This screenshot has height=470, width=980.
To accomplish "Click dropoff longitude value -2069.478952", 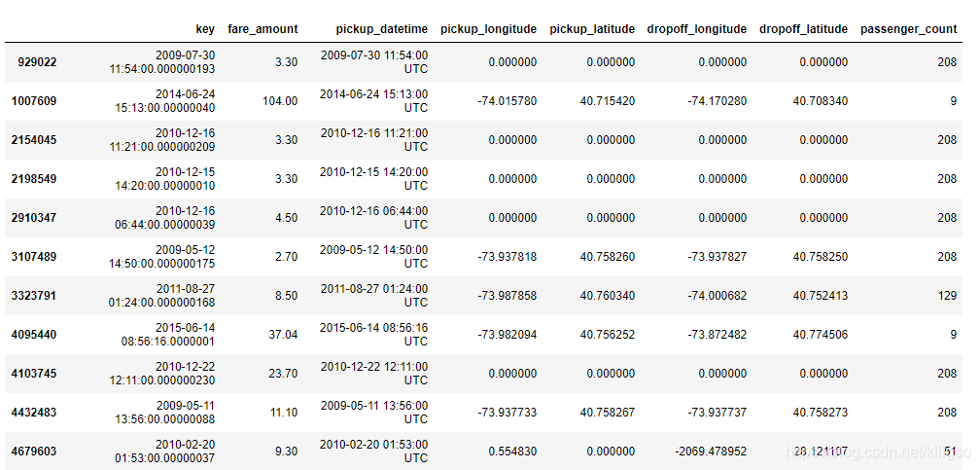I will (711, 452).
